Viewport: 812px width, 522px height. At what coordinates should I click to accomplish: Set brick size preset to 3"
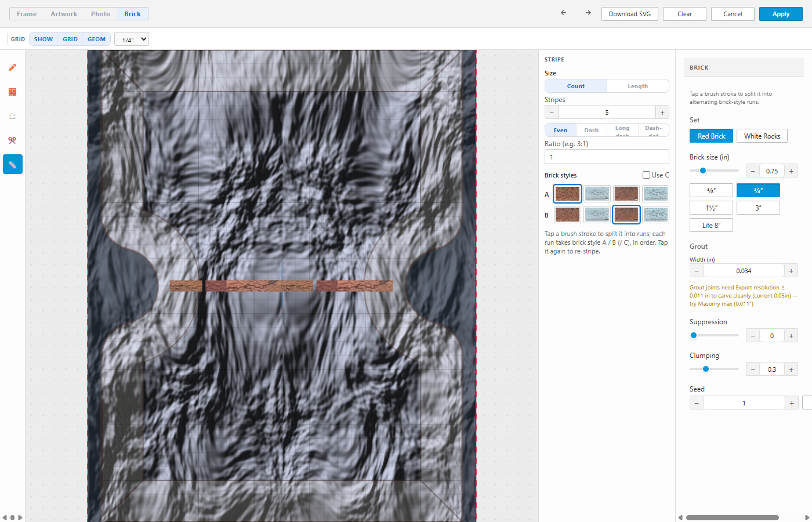click(x=758, y=208)
